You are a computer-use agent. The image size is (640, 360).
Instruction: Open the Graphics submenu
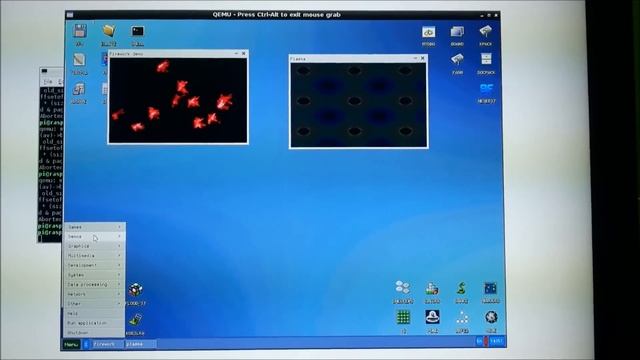pos(95,246)
